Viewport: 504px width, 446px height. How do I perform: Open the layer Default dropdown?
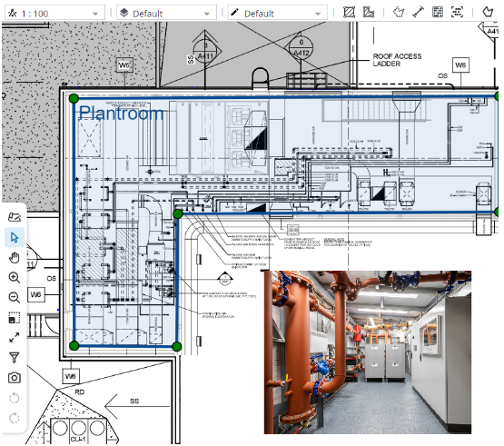click(x=166, y=14)
